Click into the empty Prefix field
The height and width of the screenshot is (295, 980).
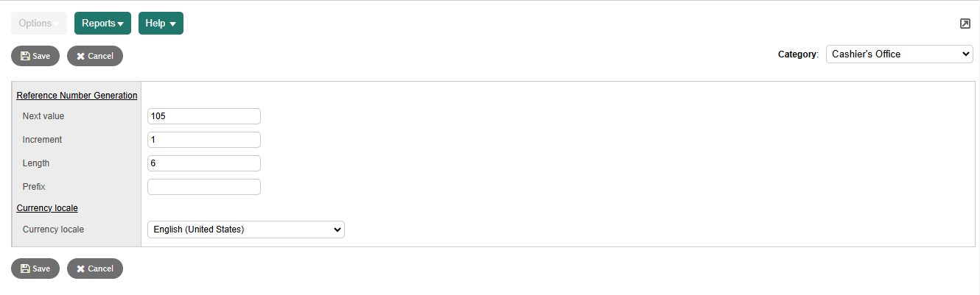(204, 187)
